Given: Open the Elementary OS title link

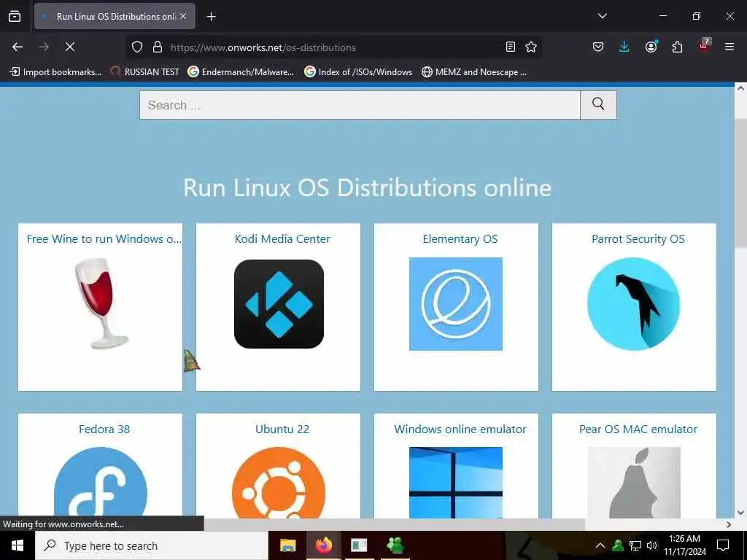Looking at the screenshot, I should (x=460, y=239).
